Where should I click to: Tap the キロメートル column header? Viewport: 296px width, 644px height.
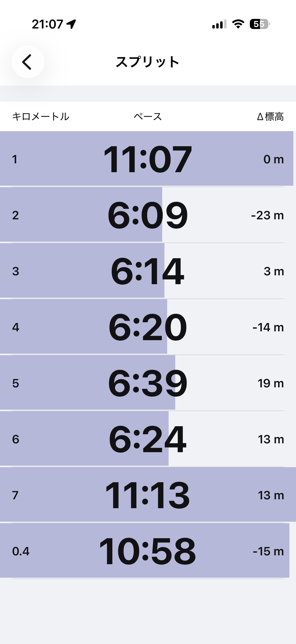pos(41,116)
